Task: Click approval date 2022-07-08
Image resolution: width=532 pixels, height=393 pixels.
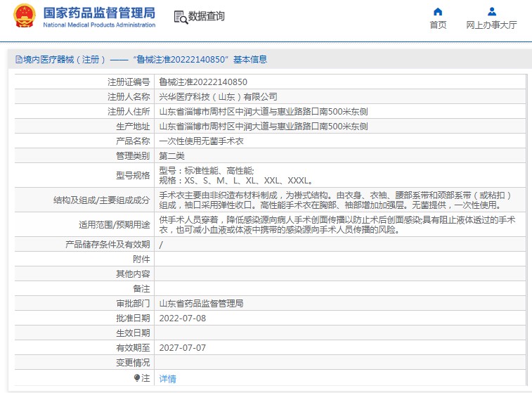Action: point(183,318)
